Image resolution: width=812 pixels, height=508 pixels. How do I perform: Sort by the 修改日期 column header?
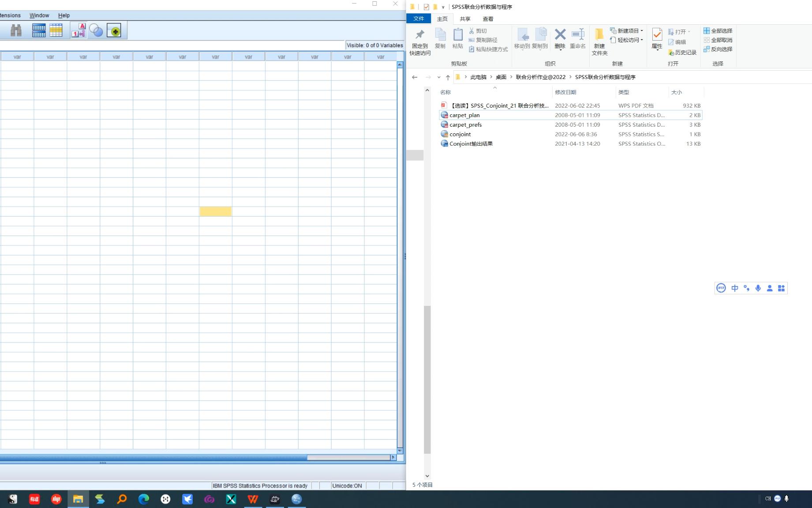(x=584, y=92)
